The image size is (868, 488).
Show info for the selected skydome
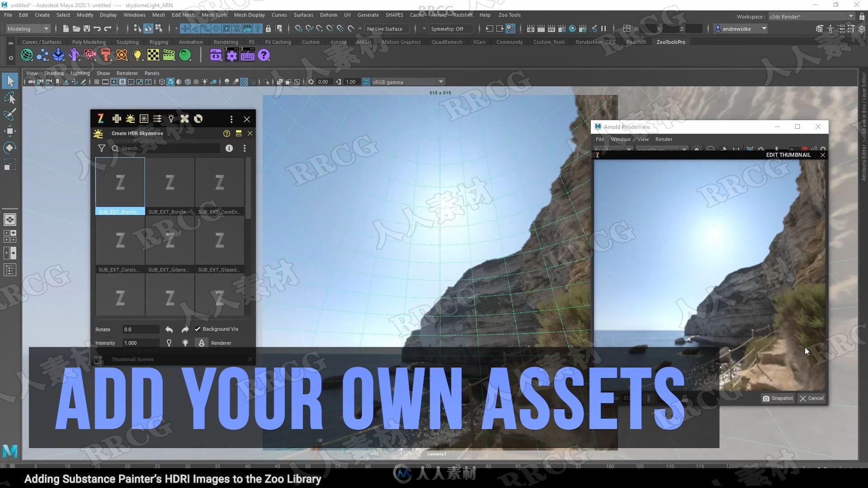pyautogui.click(x=229, y=148)
